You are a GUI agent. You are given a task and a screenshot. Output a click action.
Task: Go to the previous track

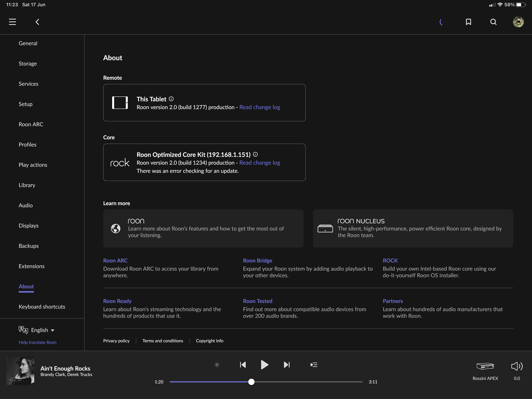pos(243,365)
